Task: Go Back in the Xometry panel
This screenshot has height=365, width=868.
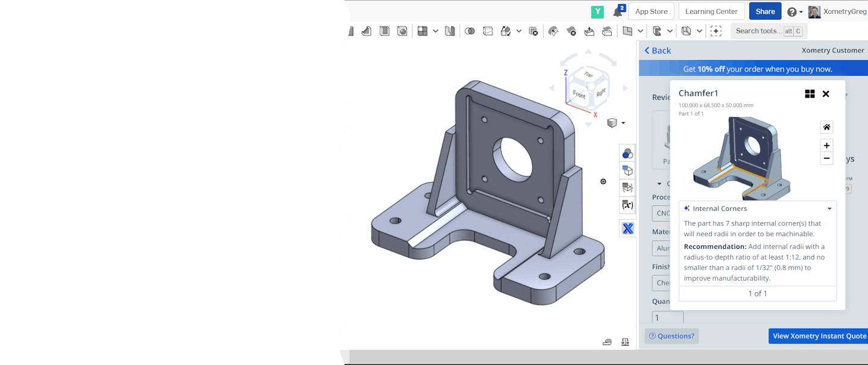Action: 658,51
